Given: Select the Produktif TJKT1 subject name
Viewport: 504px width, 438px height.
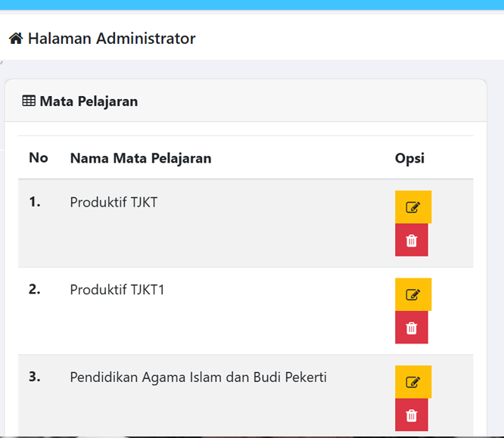Looking at the screenshot, I should pos(117,290).
